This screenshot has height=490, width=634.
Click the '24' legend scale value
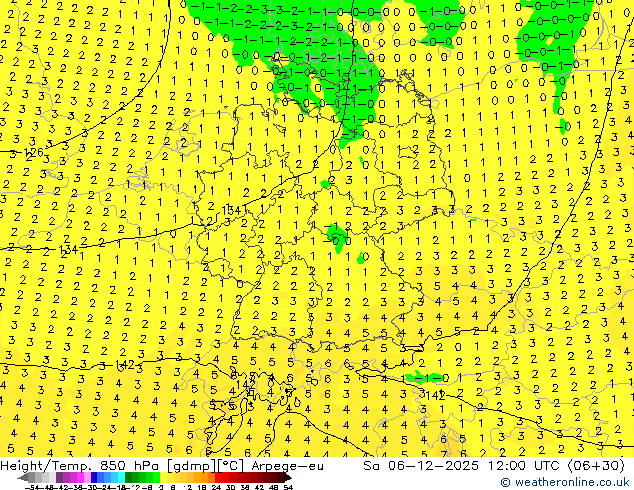tap(216, 487)
